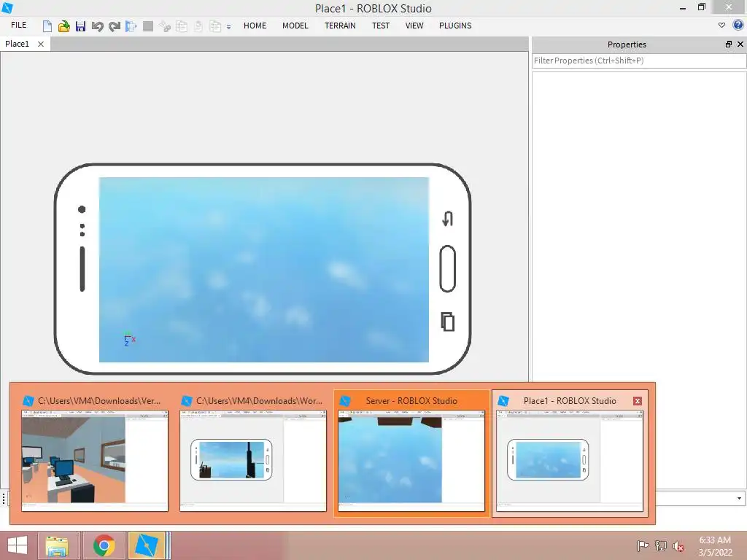Tap the emulator recent apps icon
The width and height of the screenshot is (747, 560).
tap(447, 322)
